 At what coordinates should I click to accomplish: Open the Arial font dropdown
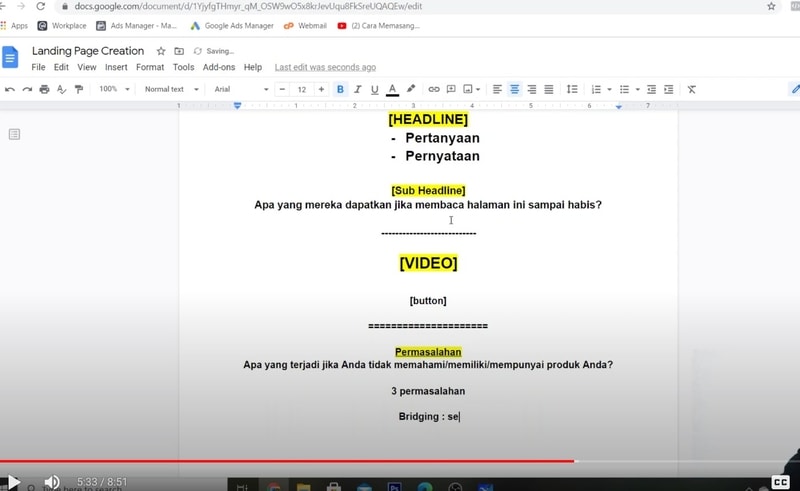(x=241, y=90)
